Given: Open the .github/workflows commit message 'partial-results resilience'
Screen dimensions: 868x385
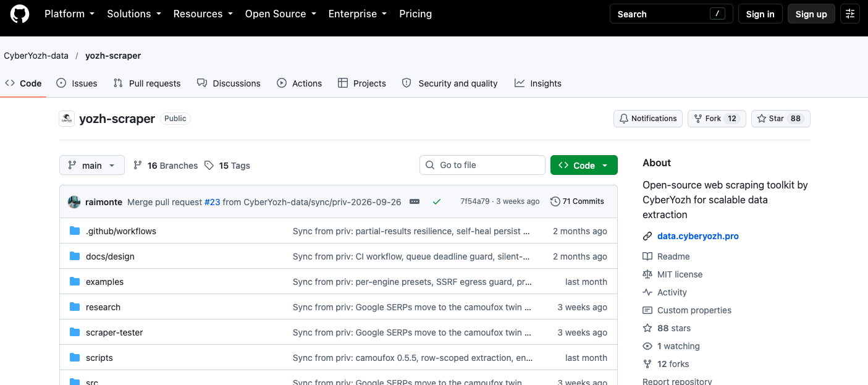Looking at the screenshot, I should 411,231.
